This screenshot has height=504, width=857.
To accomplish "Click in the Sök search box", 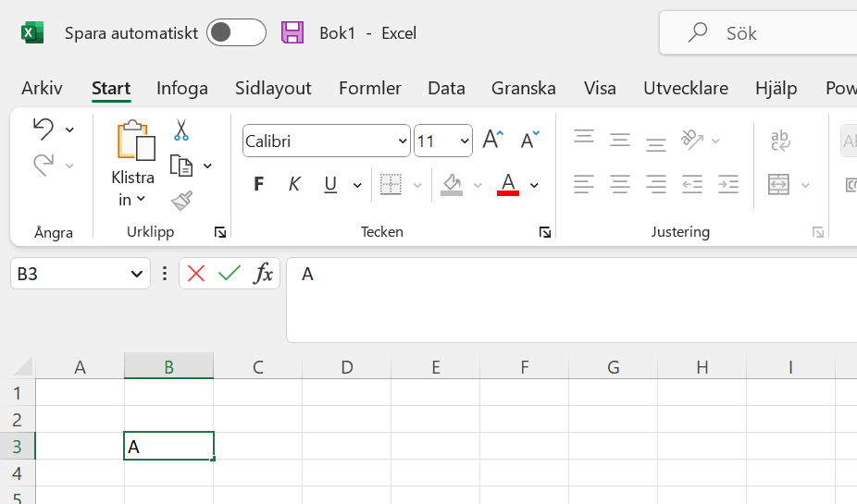I will click(760, 32).
